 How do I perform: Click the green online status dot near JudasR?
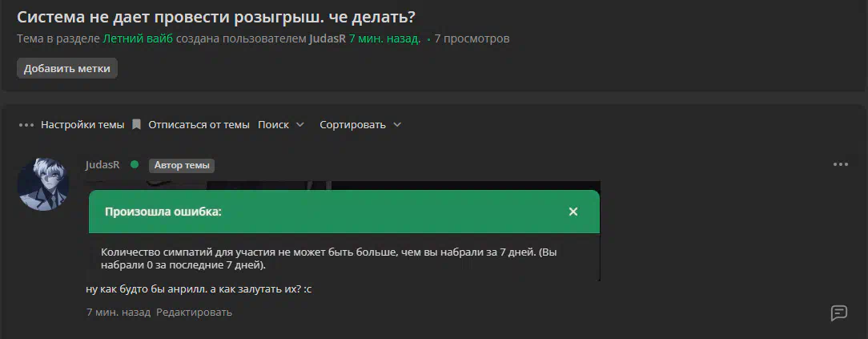pos(134,164)
